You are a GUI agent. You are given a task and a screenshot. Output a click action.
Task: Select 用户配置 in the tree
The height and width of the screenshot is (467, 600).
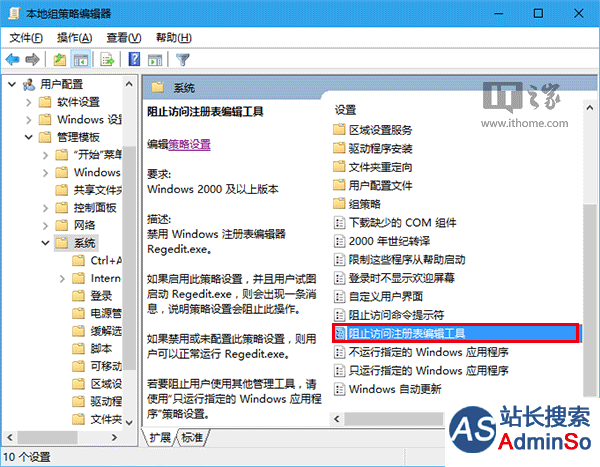pyautogui.click(x=61, y=84)
